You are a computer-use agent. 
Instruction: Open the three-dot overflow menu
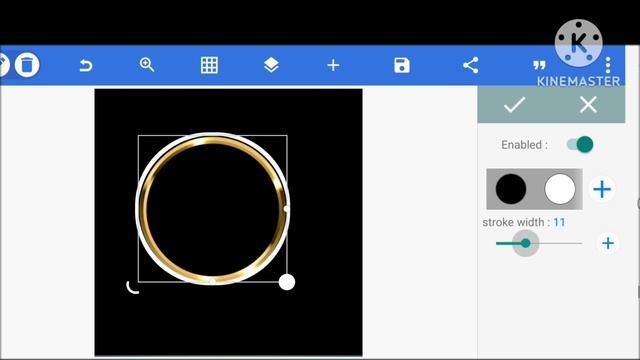coord(608,65)
